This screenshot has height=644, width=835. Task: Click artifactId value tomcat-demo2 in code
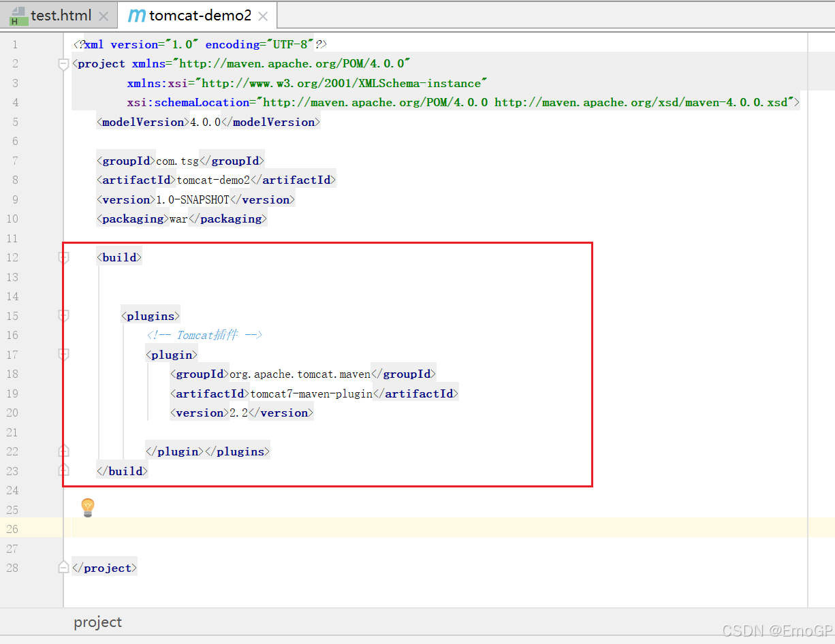click(213, 180)
